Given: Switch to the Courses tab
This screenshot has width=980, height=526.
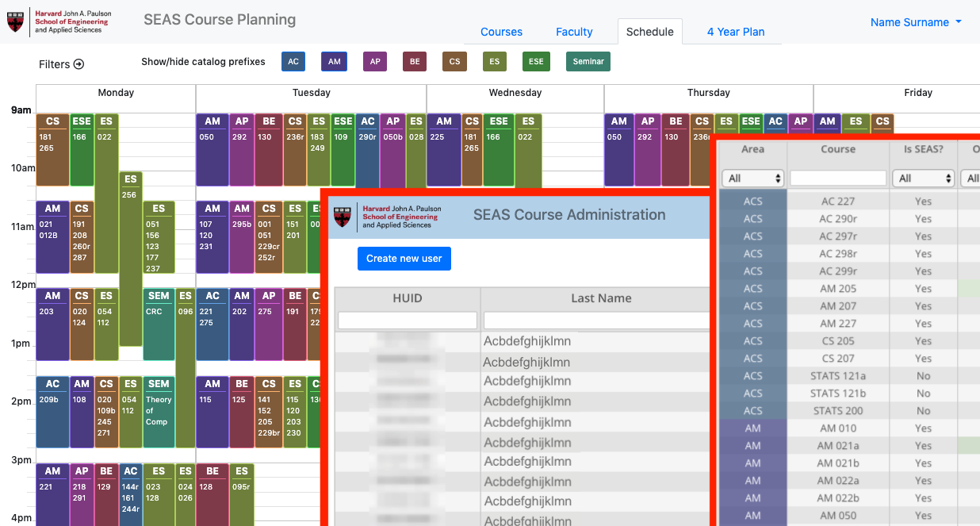Looking at the screenshot, I should click(x=501, y=32).
